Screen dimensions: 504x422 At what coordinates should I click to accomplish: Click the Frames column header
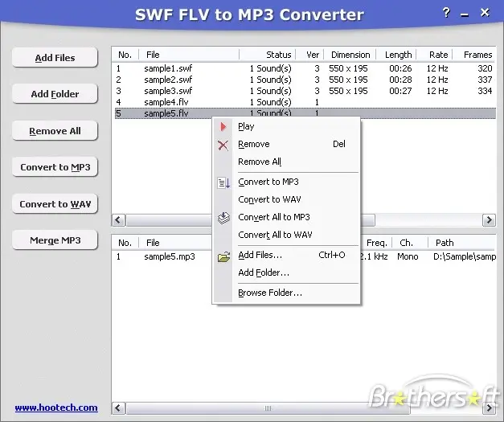(x=474, y=55)
